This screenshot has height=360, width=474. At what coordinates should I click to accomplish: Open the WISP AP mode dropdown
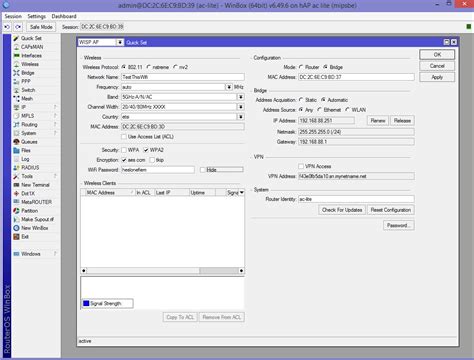120,42
